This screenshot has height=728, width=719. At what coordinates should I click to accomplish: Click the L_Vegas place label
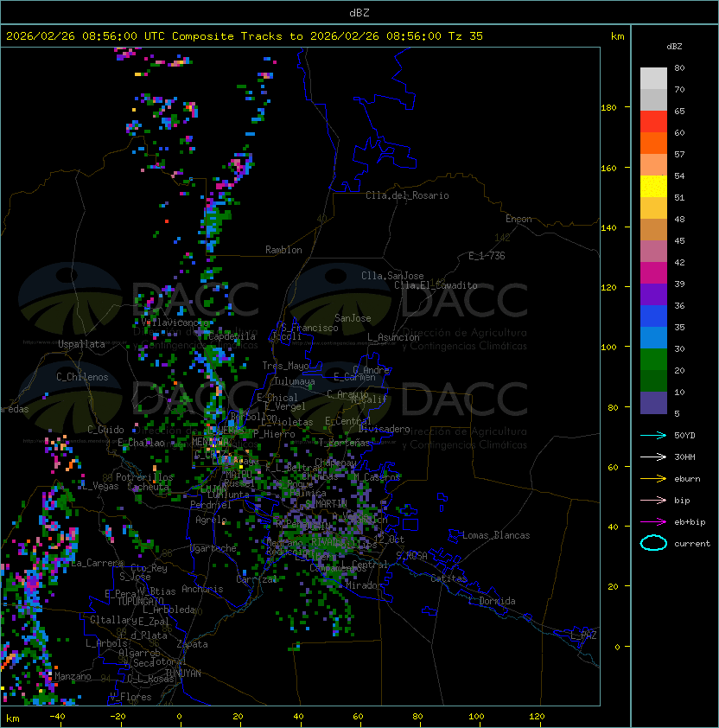click(x=99, y=486)
